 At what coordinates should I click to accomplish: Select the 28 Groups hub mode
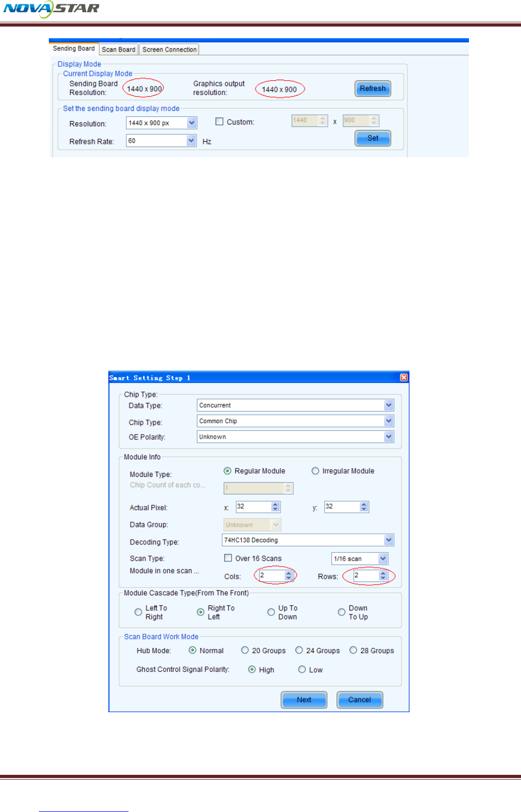tap(353, 651)
